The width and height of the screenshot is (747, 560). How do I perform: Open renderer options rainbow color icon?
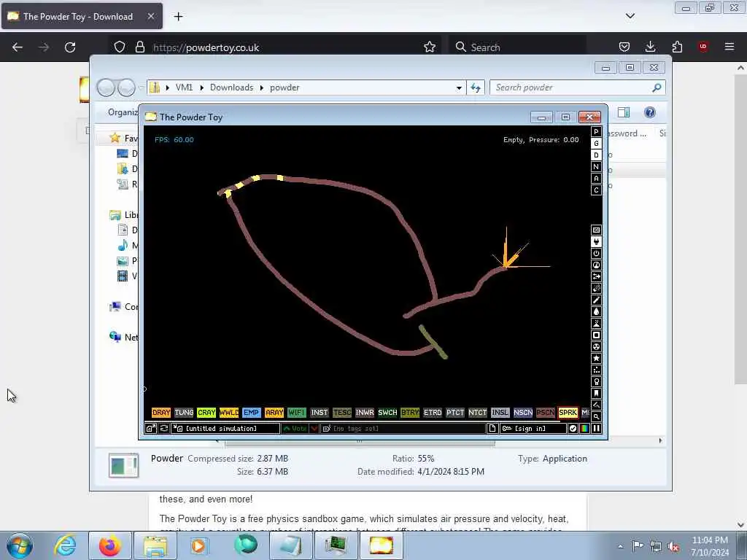(584, 429)
